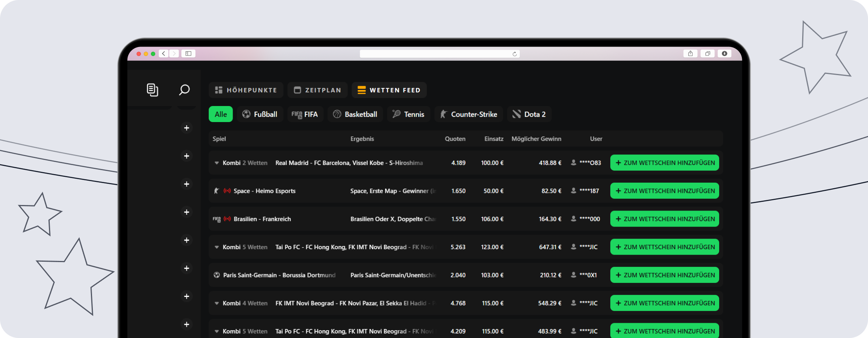Expand the Kombi 5 Wetten row with odds 5.263
The image size is (868, 338).
tap(217, 247)
